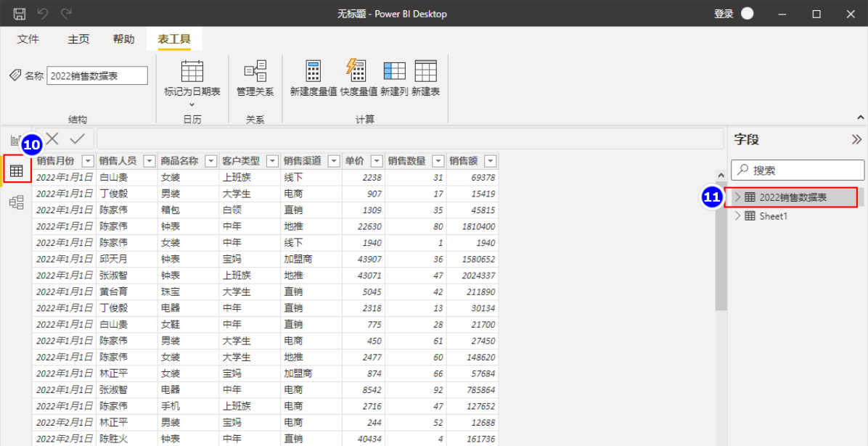This screenshot has height=446, width=868.
Task: Click sales amount cell 2024337
Action: click(x=472, y=276)
